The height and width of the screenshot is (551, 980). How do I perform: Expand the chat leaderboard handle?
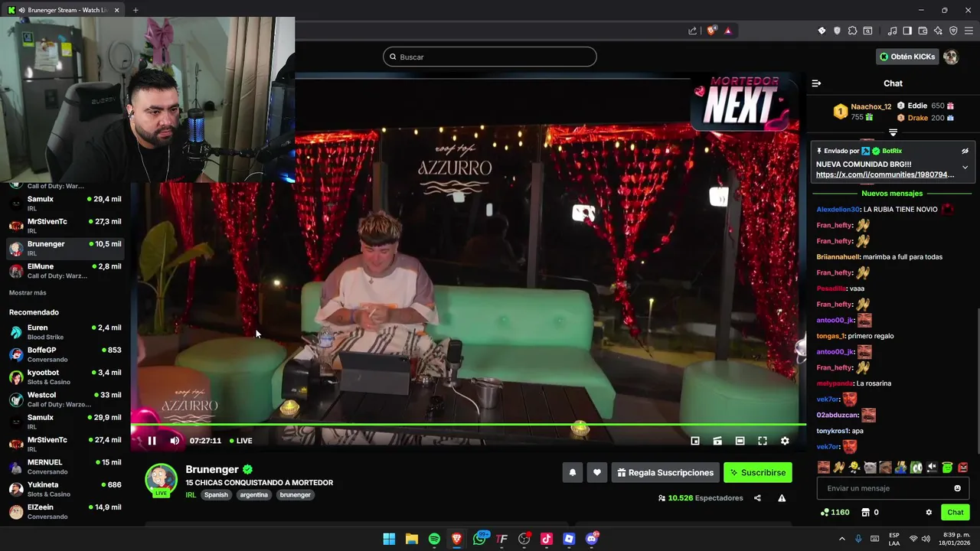(x=893, y=132)
